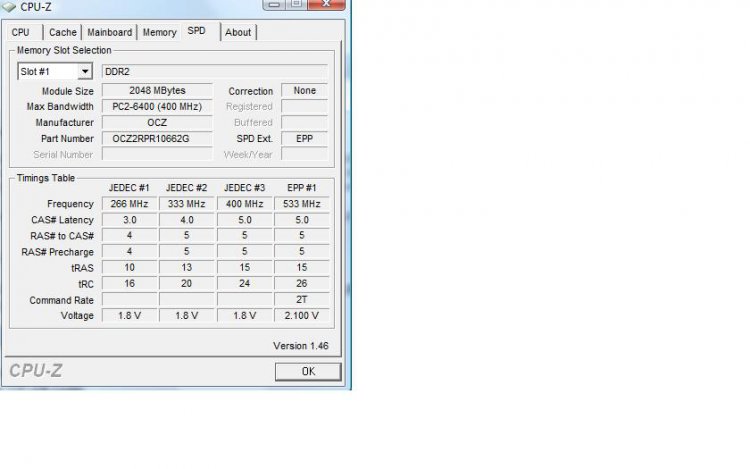750x469 pixels.
Task: Click the empty Registered field
Action: pos(305,107)
